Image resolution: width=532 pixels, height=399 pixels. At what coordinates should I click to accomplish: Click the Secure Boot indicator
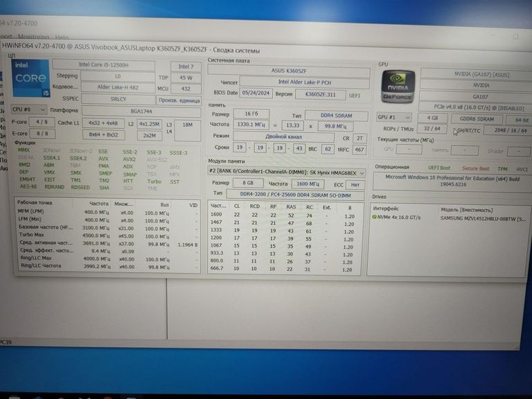[475, 168]
